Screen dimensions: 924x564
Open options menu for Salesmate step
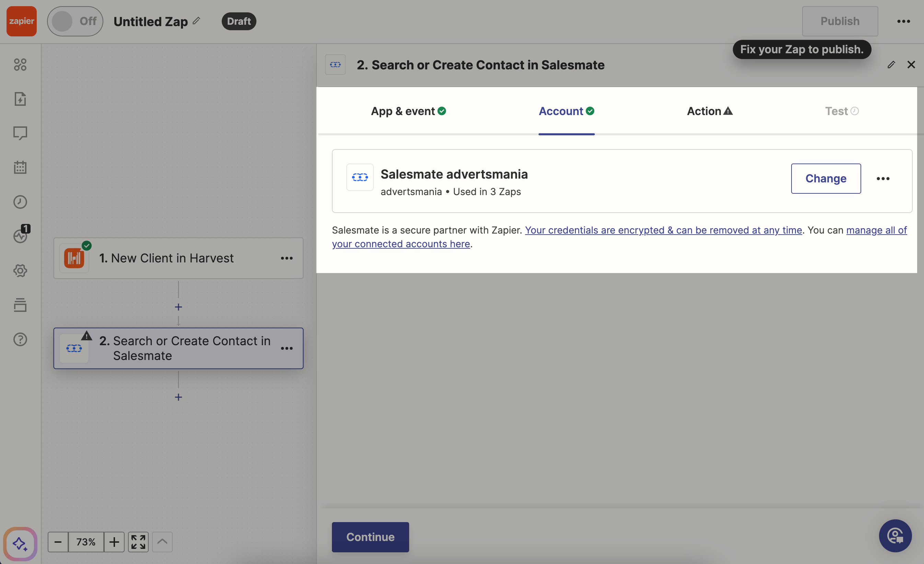(287, 348)
